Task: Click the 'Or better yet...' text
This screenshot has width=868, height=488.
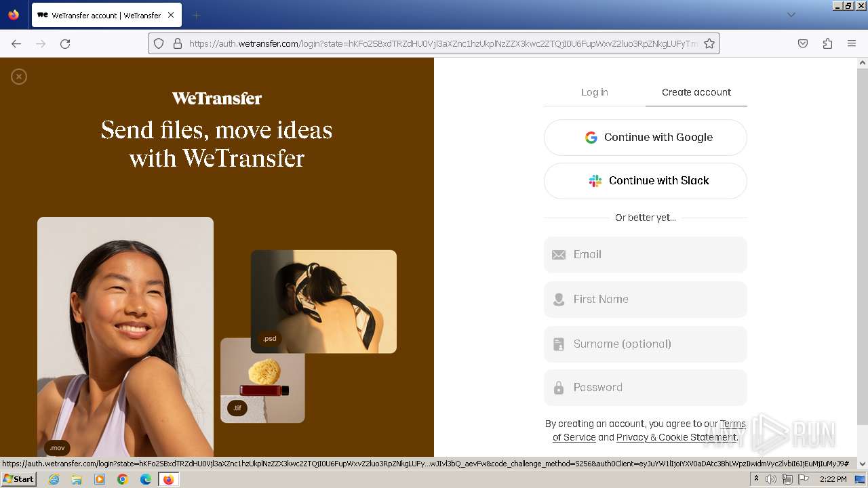Action: pyautogui.click(x=646, y=218)
